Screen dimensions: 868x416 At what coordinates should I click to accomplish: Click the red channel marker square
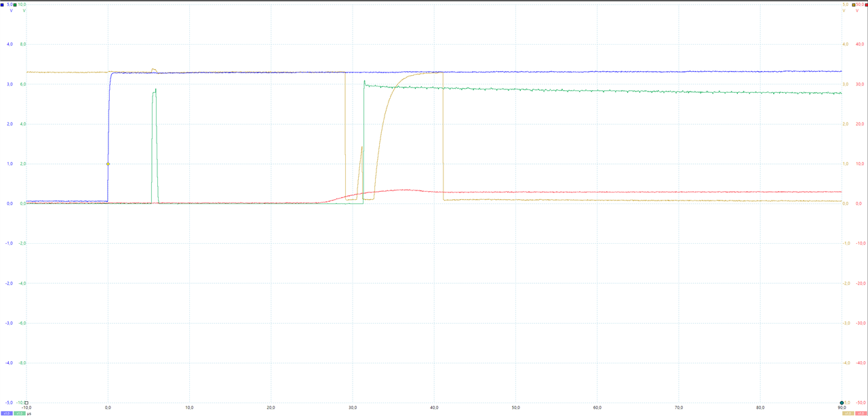pyautogui.click(x=867, y=5)
